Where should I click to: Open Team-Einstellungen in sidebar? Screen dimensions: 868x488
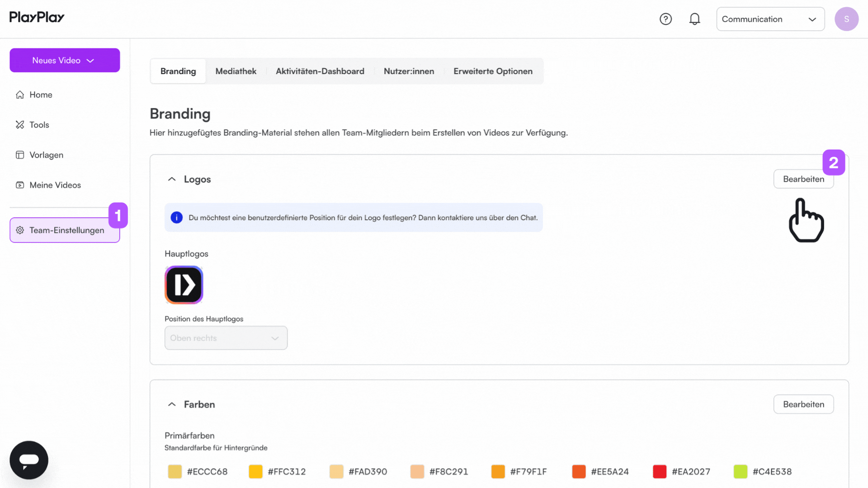(x=65, y=230)
